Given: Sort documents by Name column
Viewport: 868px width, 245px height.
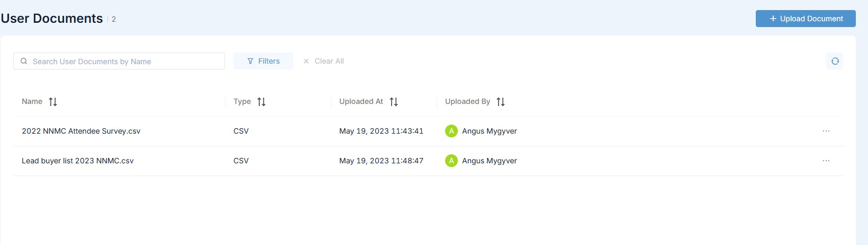Looking at the screenshot, I should click(53, 102).
